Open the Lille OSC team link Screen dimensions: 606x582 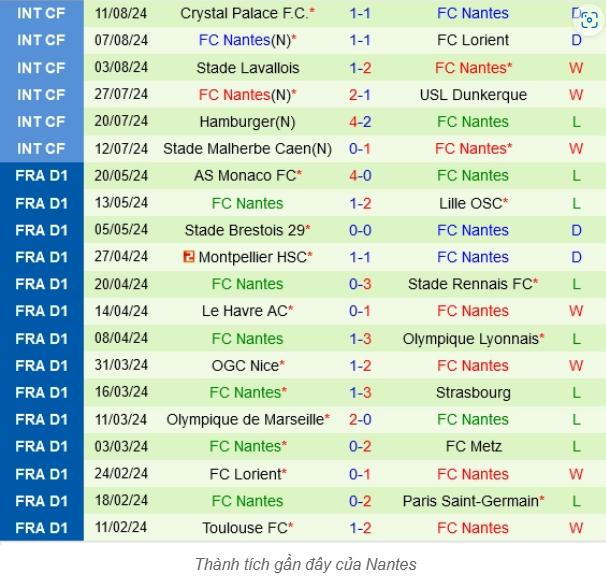[x=470, y=204]
